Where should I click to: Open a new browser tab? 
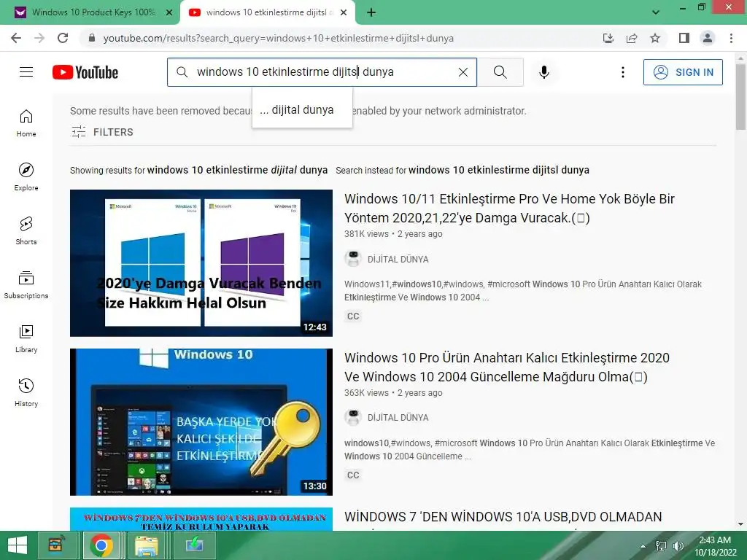371,12
